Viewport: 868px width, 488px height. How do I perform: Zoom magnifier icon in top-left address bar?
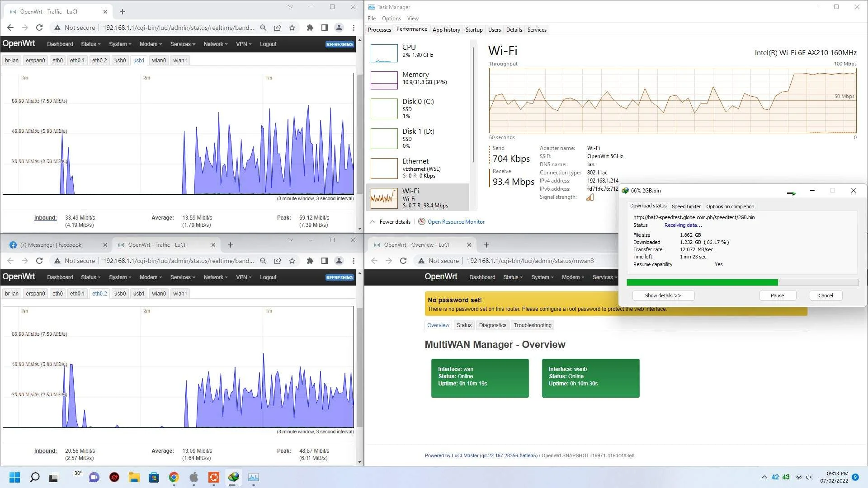coord(263,28)
